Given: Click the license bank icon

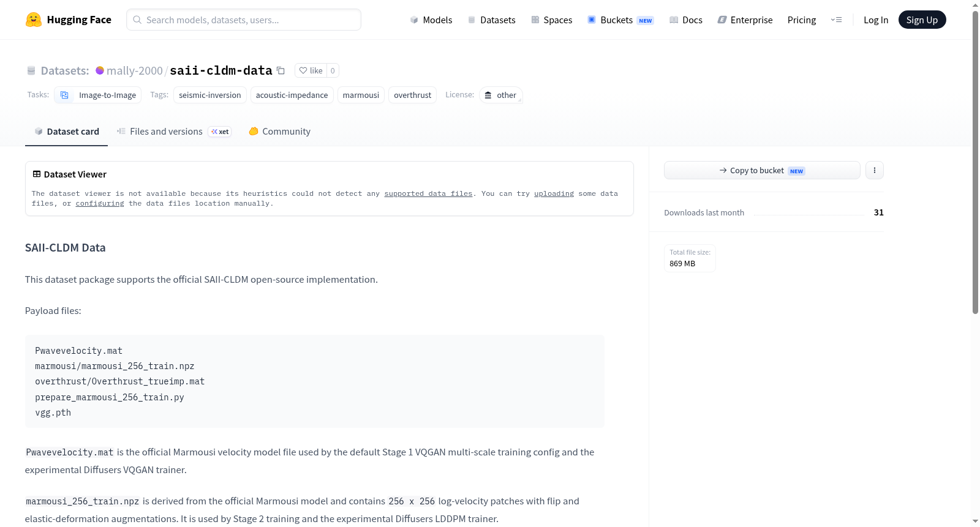Looking at the screenshot, I should pyautogui.click(x=488, y=95).
